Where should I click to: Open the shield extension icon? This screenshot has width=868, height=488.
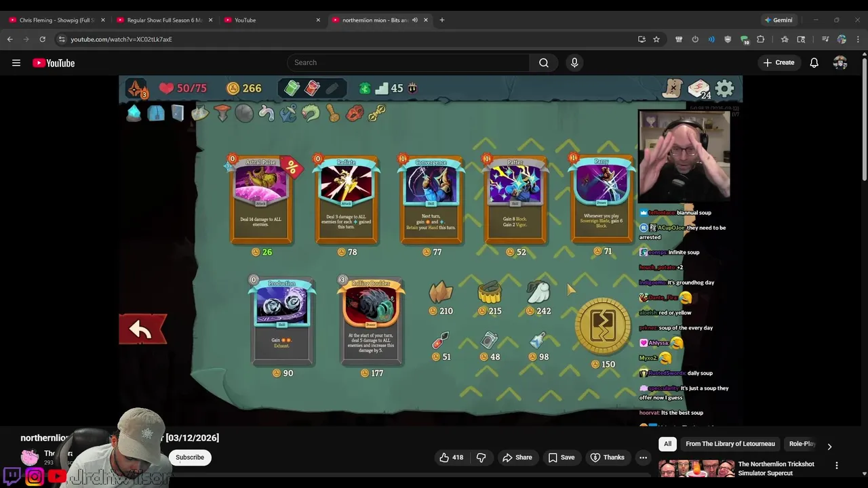pyautogui.click(x=728, y=39)
